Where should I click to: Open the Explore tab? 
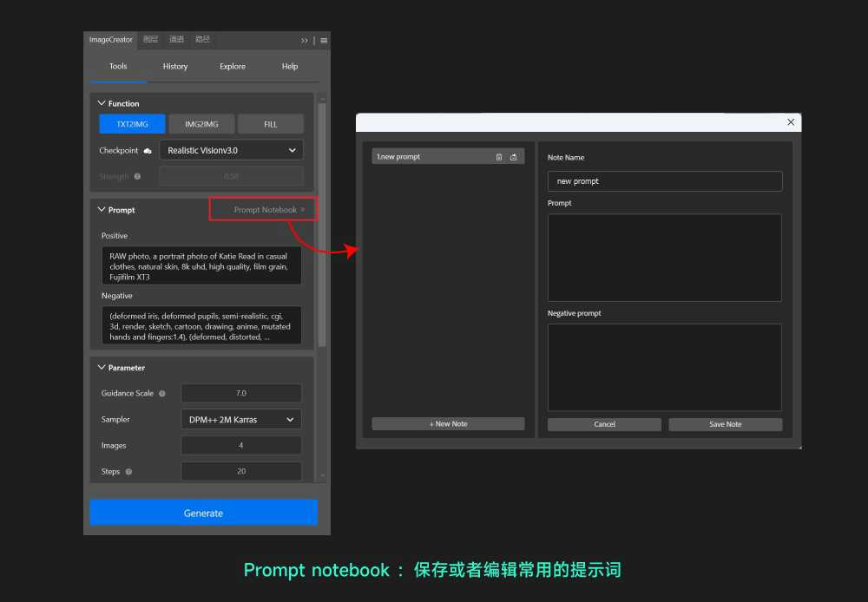click(233, 66)
